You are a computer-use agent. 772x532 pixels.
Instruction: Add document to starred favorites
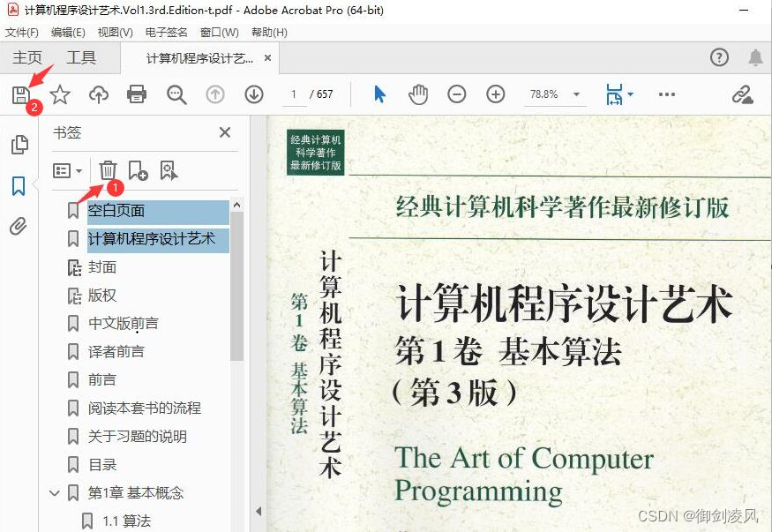click(60, 94)
